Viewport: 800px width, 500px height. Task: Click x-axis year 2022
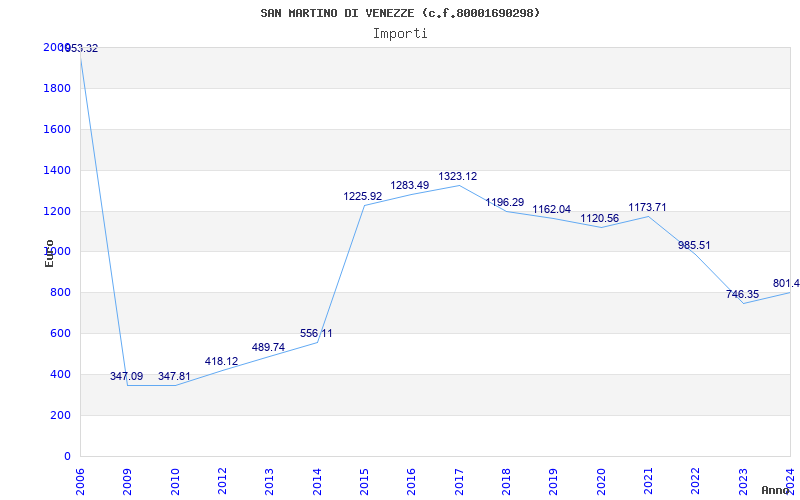(x=695, y=481)
